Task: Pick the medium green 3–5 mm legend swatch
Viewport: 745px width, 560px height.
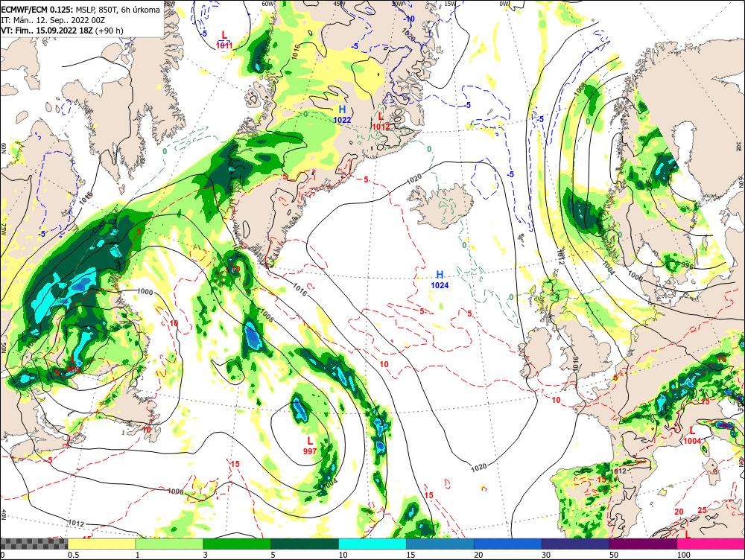Action: click(237, 544)
